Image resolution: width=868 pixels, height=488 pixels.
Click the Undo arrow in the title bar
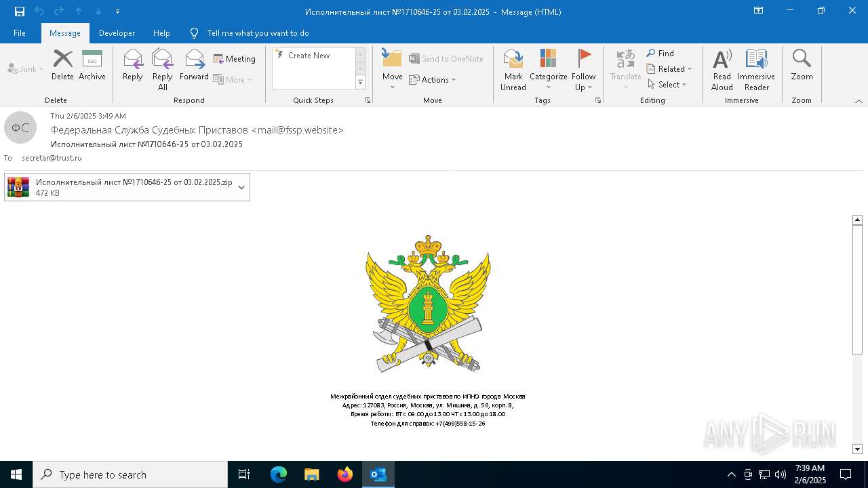(x=39, y=11)
